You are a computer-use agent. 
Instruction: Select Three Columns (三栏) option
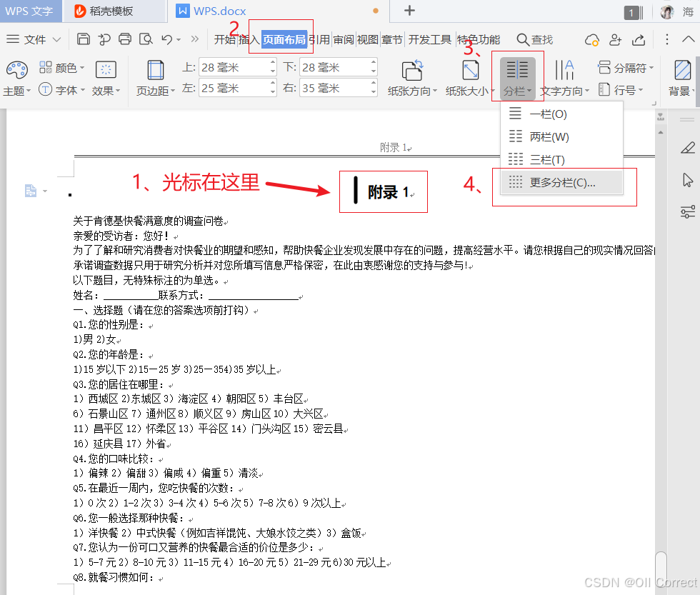click(561, 159)
